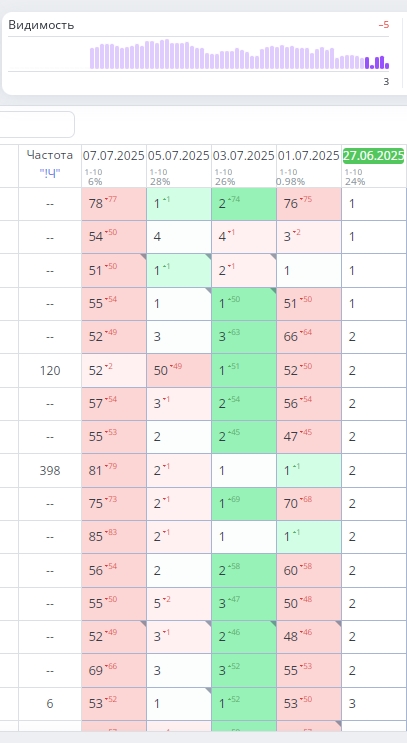Click the green highlighted 27.06.2025 date
The width and height of the screenshot is (407, 743).
point(373,156)
